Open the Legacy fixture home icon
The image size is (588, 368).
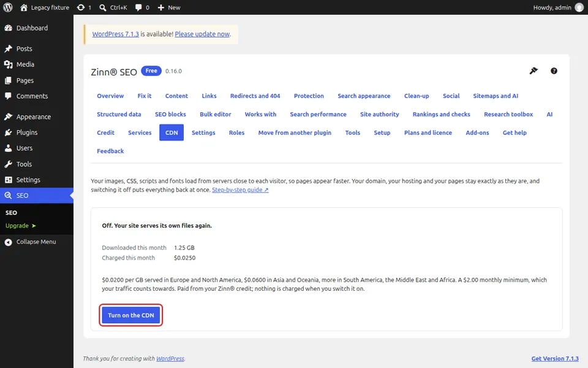click(24, 7)
